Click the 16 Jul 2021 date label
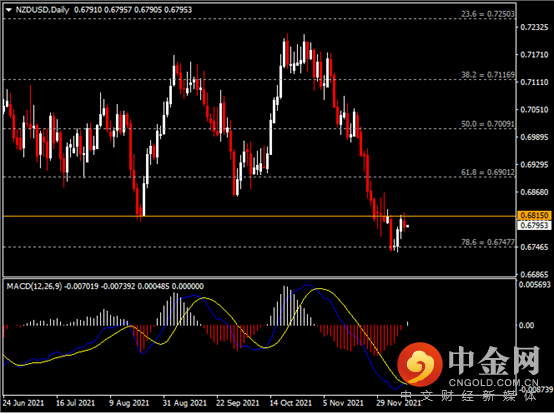This screenshot has height=414, width=554. [75, 403]
